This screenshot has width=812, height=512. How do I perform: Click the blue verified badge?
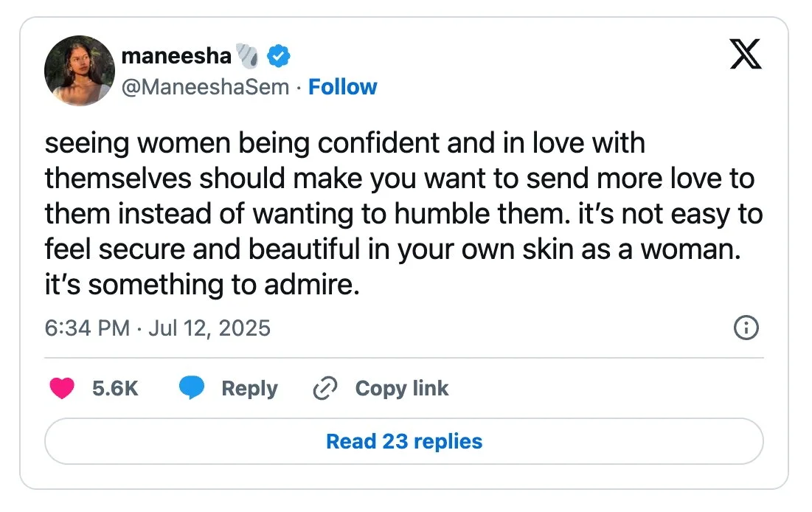click(277, 55)
